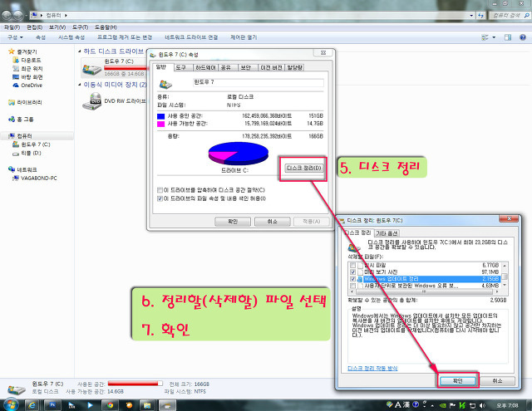This screenshot has width=532, height=411.
Task: Open the Action Center flag icon
Action: point(452,405)
